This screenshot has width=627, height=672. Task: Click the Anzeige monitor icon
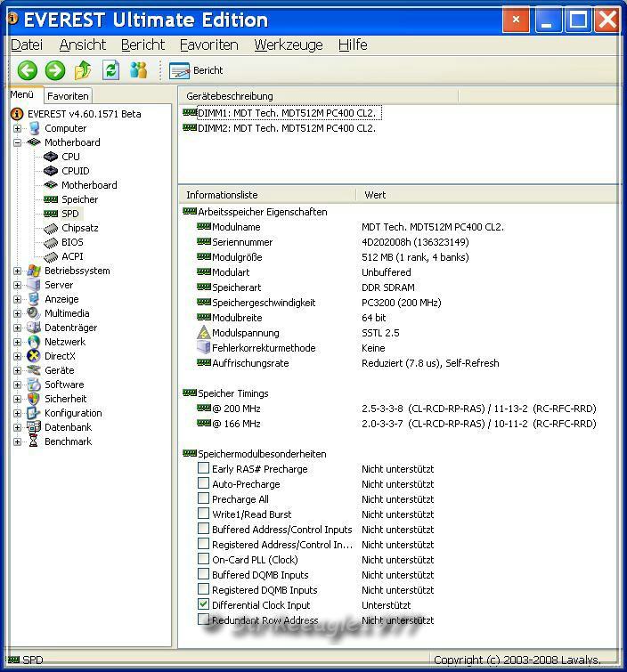point(34,299)
